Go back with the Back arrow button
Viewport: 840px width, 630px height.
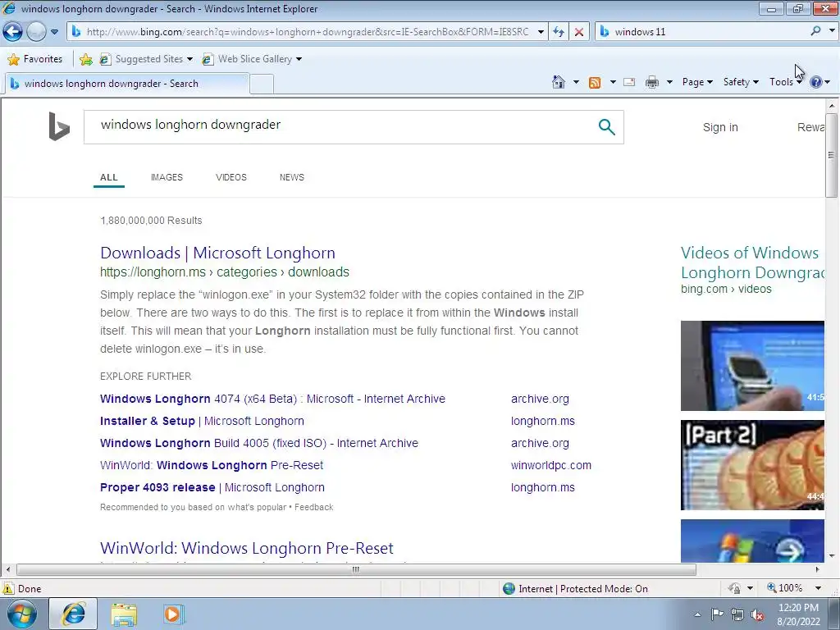(x=12, y=32)
